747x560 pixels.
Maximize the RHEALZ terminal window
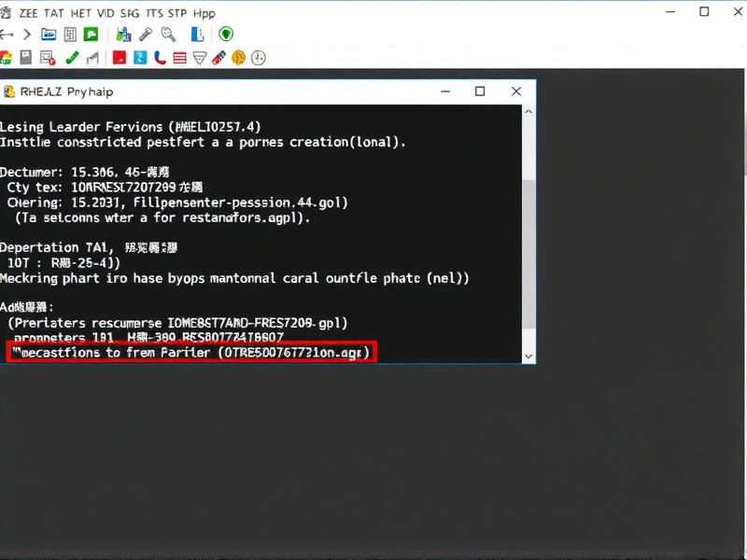pos(480,91)
